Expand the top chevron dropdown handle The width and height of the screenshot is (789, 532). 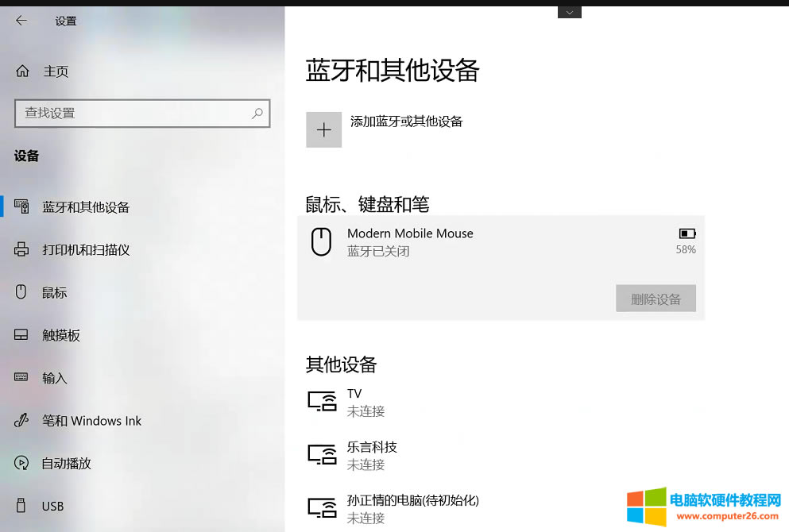569,12
